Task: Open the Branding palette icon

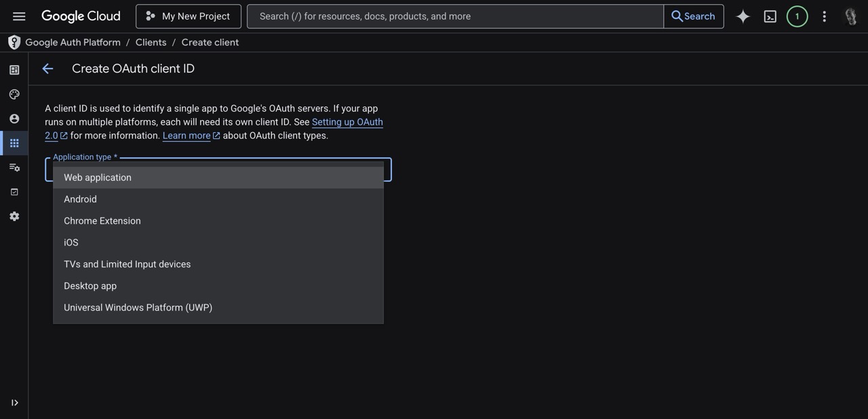Action: (14, 94)
